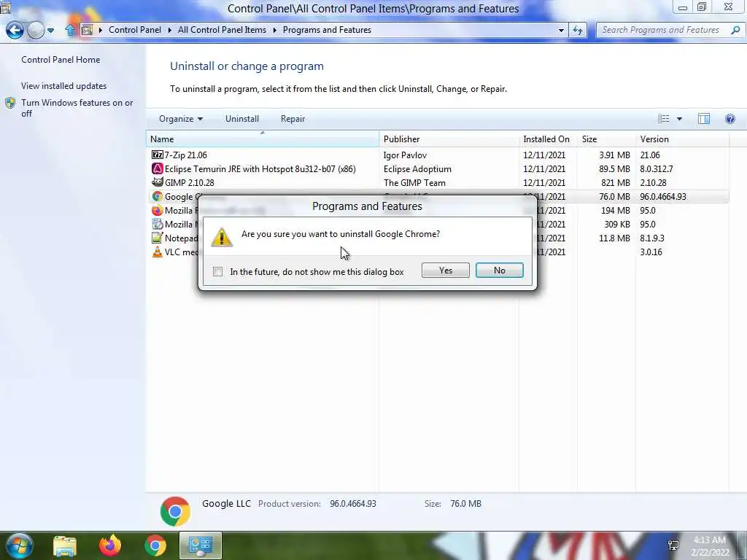The height and width of the screenshot is (560, 747).
Task: Click the Eclipse Temurin program icon
Action: tap(158, 168)
